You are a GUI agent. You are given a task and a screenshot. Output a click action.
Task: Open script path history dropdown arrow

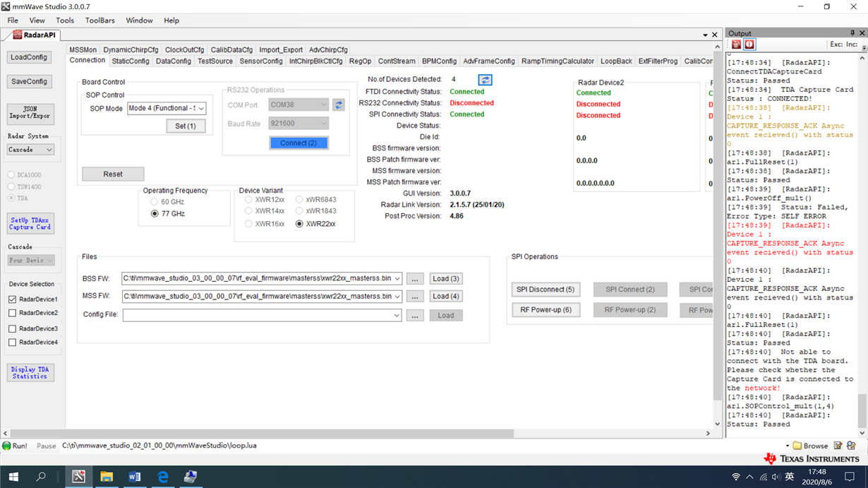(x=787, y=446)
